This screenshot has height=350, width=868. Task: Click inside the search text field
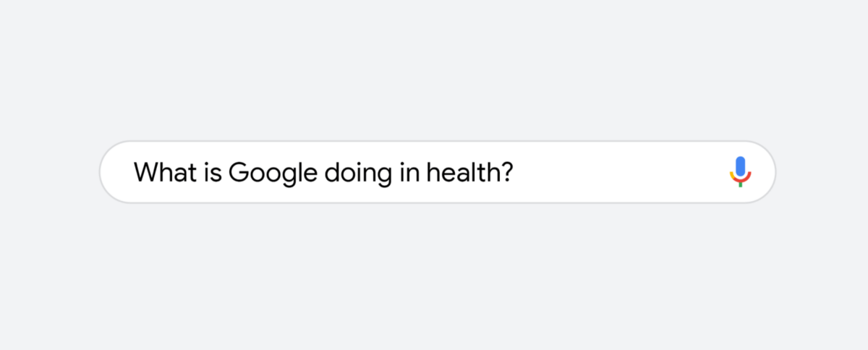click(437, 172)
